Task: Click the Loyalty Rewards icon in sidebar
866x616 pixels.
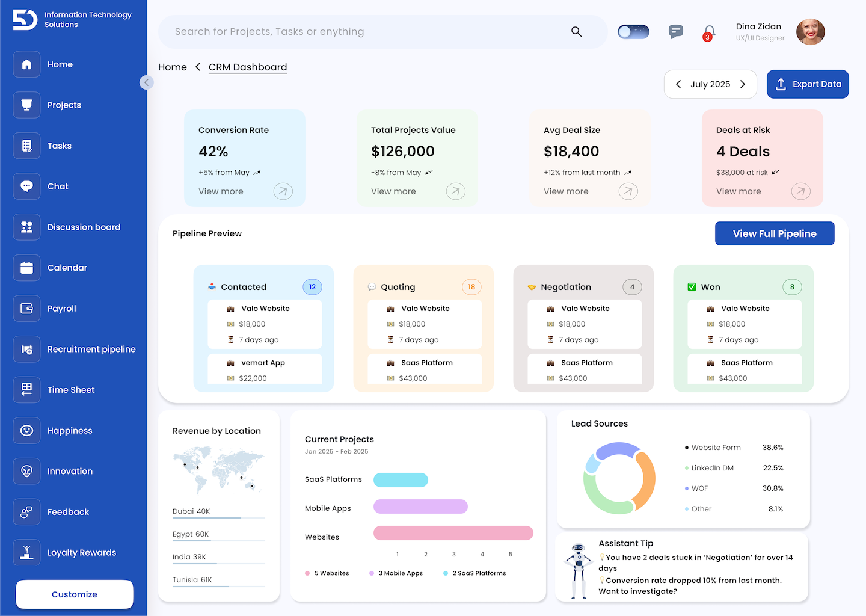Action: pos(27,552)
